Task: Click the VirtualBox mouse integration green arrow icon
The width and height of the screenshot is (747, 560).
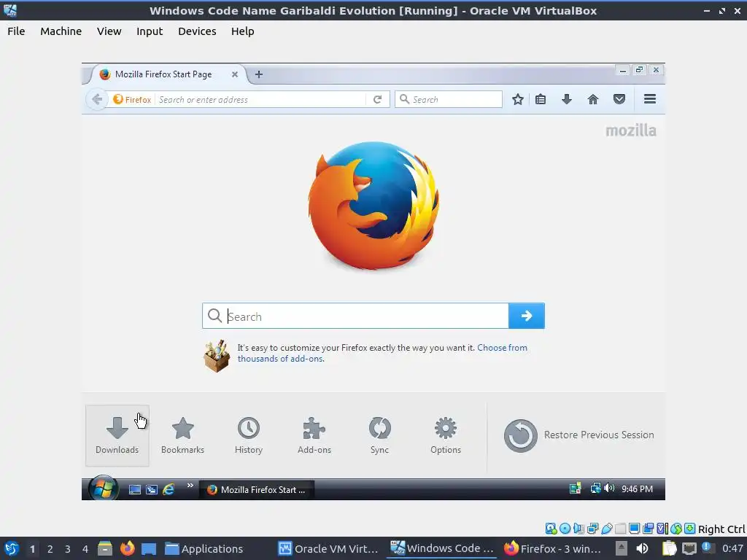Action: pyautogui.click(x=676, y=528)
